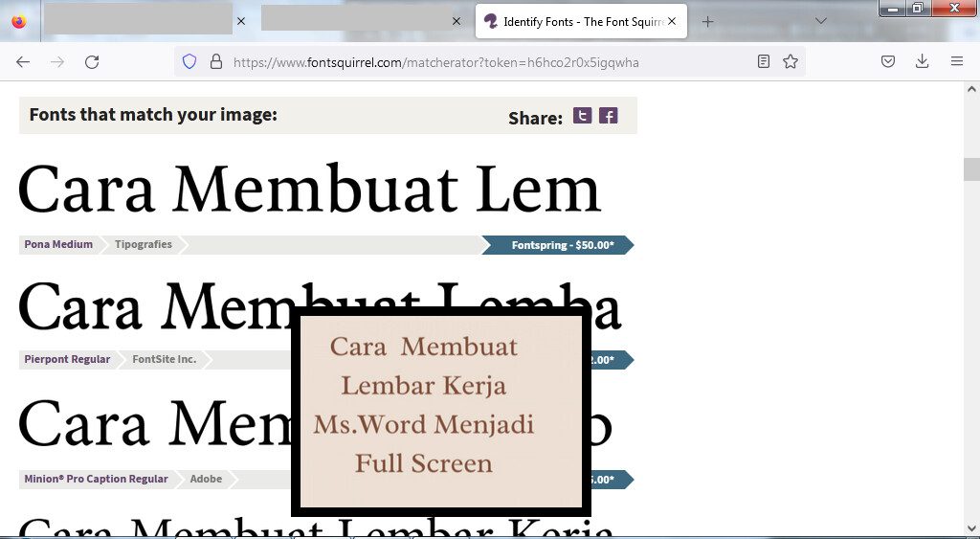980x539 pixels.
Task: Close the first blurred tab
Action: (x=241, y=21)
